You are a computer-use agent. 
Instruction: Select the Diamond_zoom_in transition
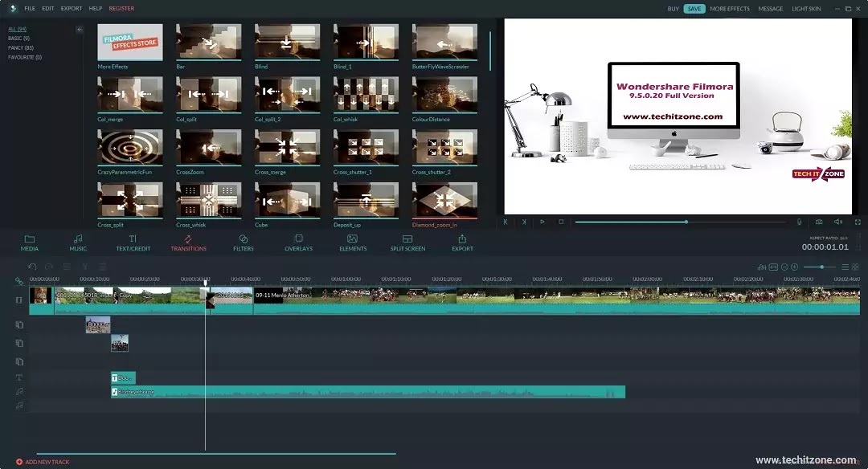click(x=444, y=200)
